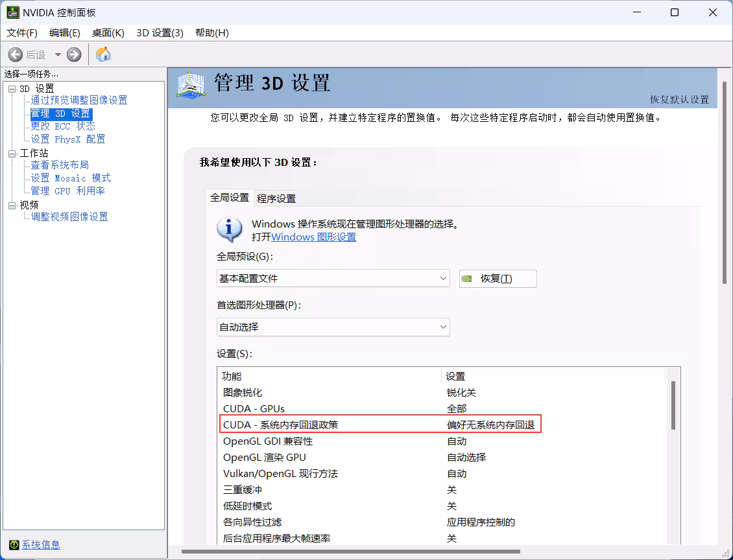Click the Back arrow icon in toolbar

(x=16, y=55)
